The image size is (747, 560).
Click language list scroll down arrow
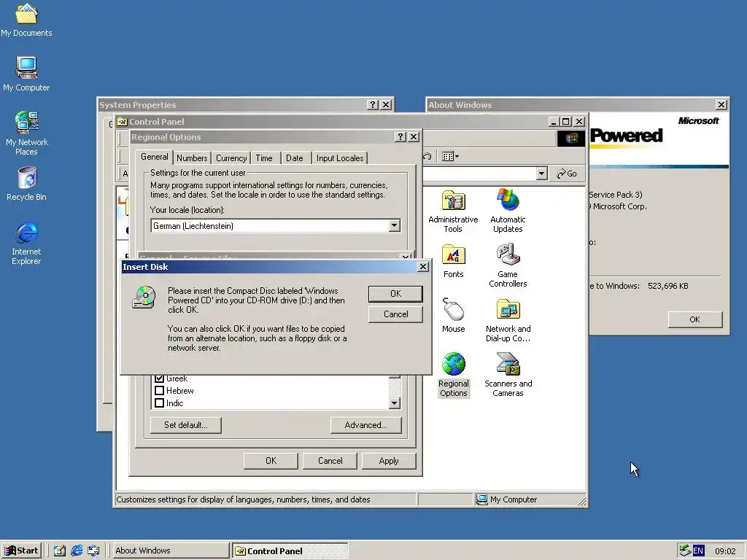click(x=394, y=402)
